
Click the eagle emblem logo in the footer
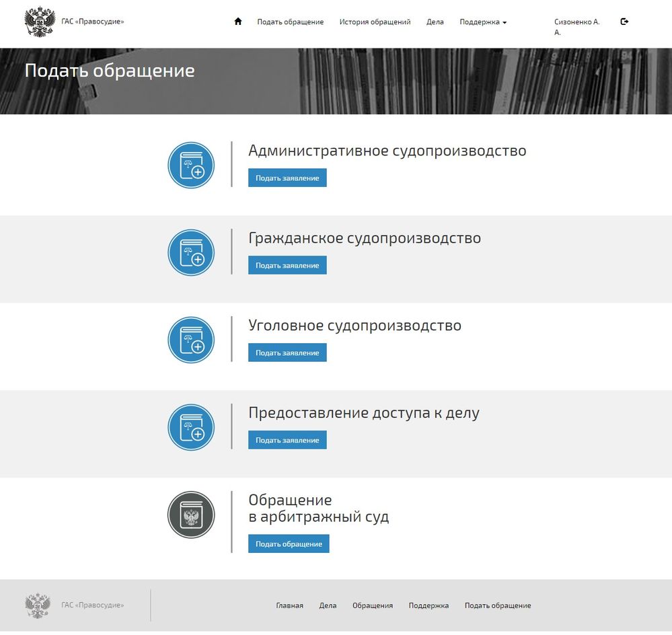click(x=38, y=605)
